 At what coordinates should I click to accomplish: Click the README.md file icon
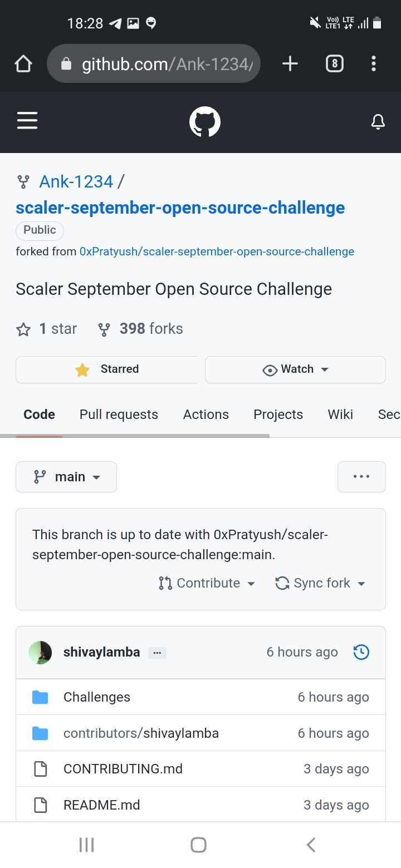pyautogui.click(x=40, y=805)
